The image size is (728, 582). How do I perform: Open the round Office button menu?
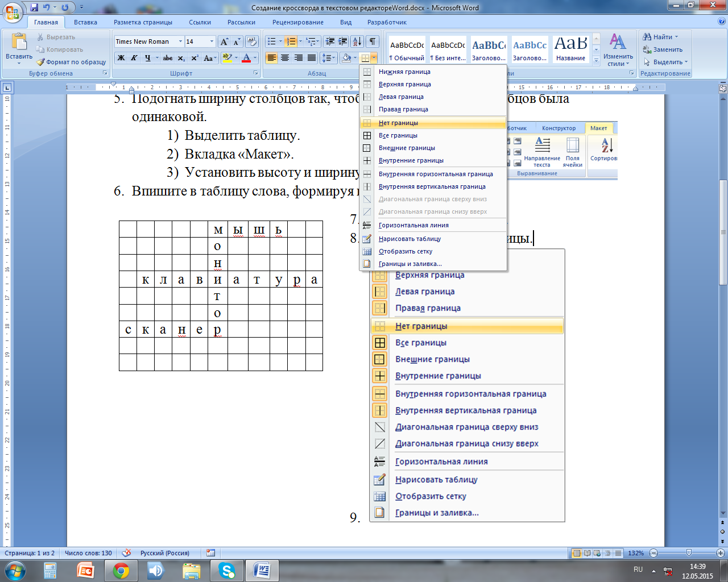pyautogui.click(x=13, y=11)
